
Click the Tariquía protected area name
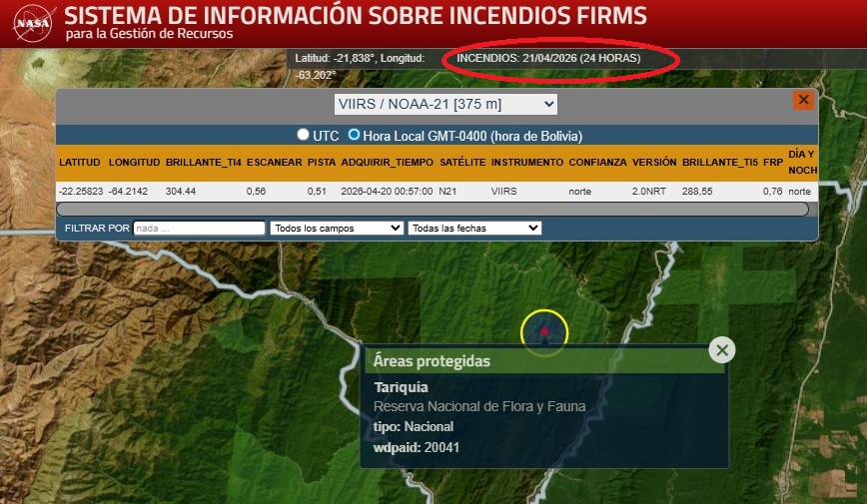coord(401,387)
